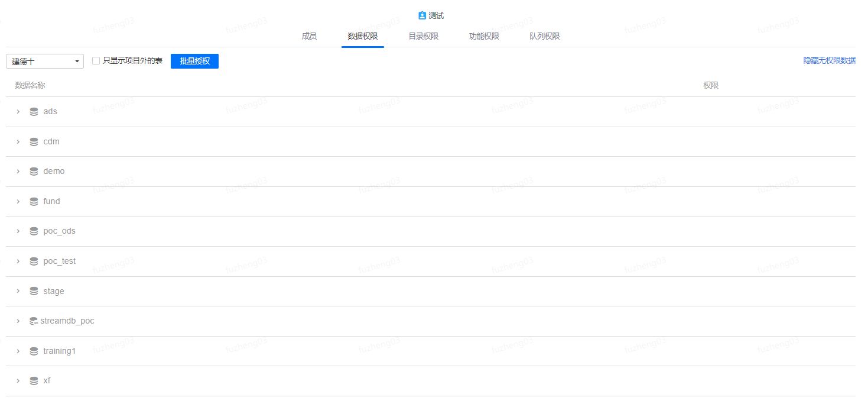Expand the stage row chevron
Image resolution: width=868 pixels, height=407 pixels.
pyautogui.click(x=18, y=292)
